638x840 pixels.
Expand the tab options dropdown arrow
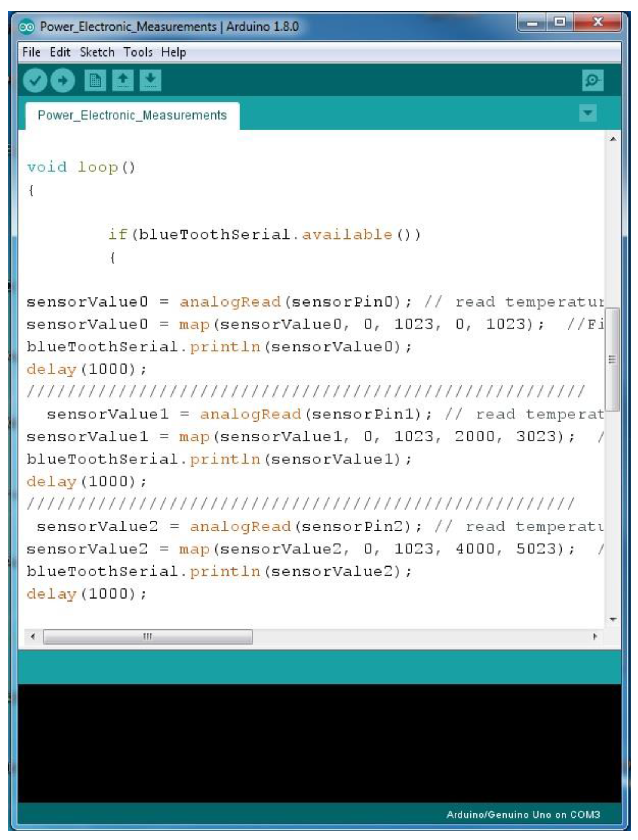tap(588, 113)
